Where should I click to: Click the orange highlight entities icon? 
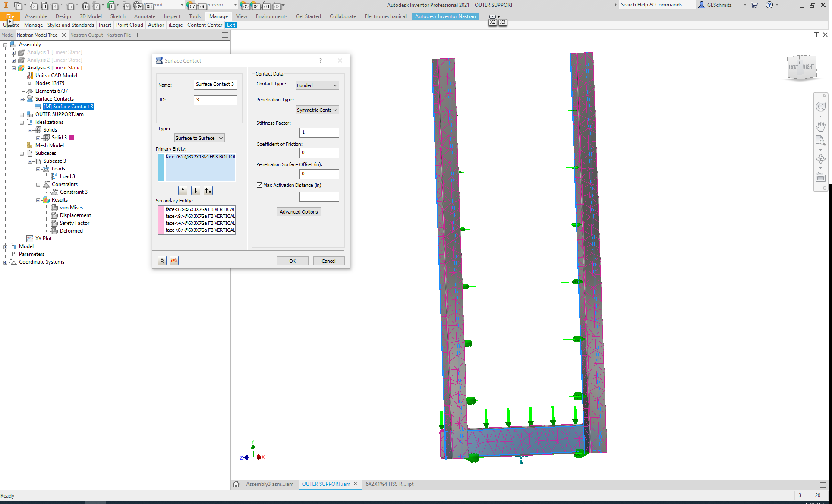[174, 261]
